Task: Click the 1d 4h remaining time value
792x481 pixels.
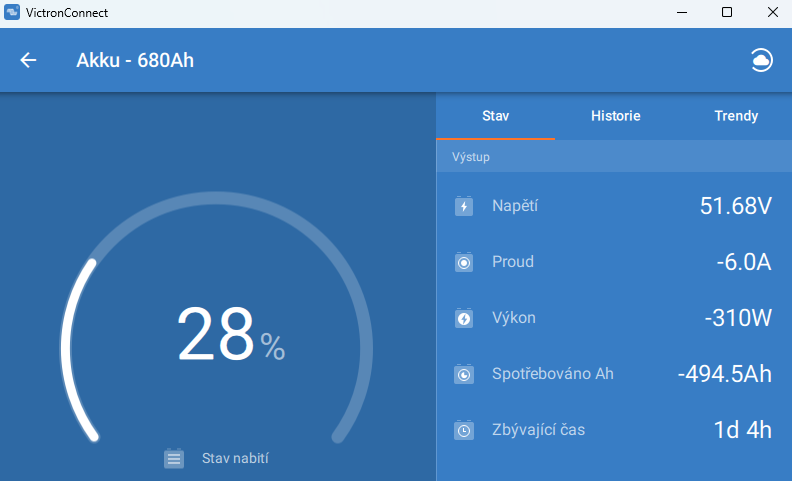Action: [742, 431]
